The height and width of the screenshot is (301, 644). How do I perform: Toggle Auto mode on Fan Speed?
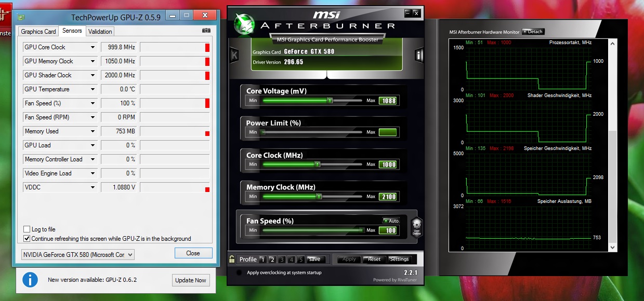391,221
